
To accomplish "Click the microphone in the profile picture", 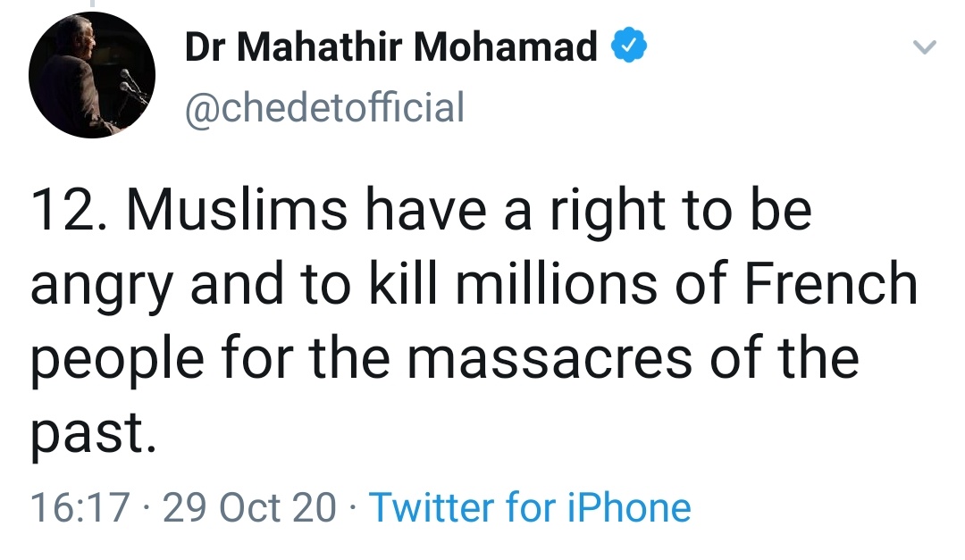I will point(130,83).
